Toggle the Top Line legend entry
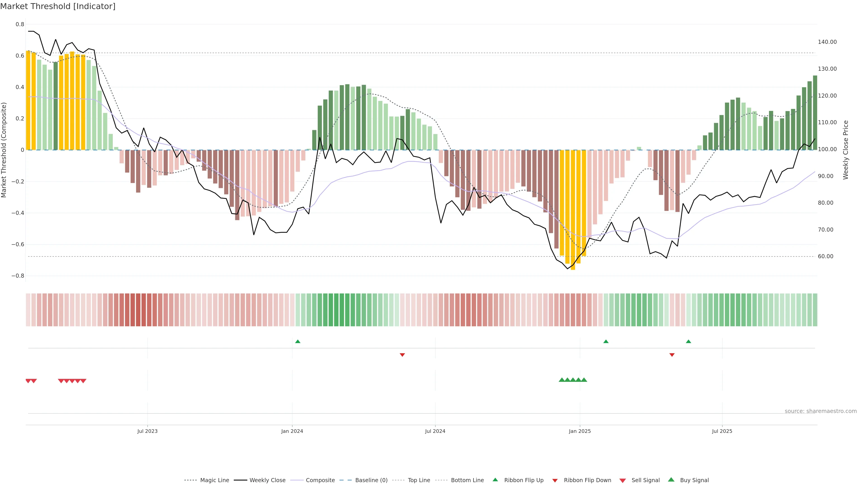Screen dimensions: 868x488 click(x=419, y=480)
